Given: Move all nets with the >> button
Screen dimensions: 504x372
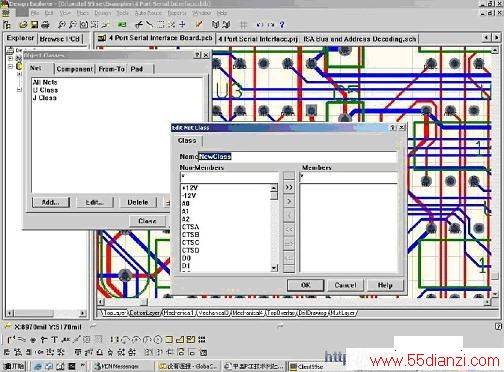Looking at the screenshot, I should tap(289, 187).
